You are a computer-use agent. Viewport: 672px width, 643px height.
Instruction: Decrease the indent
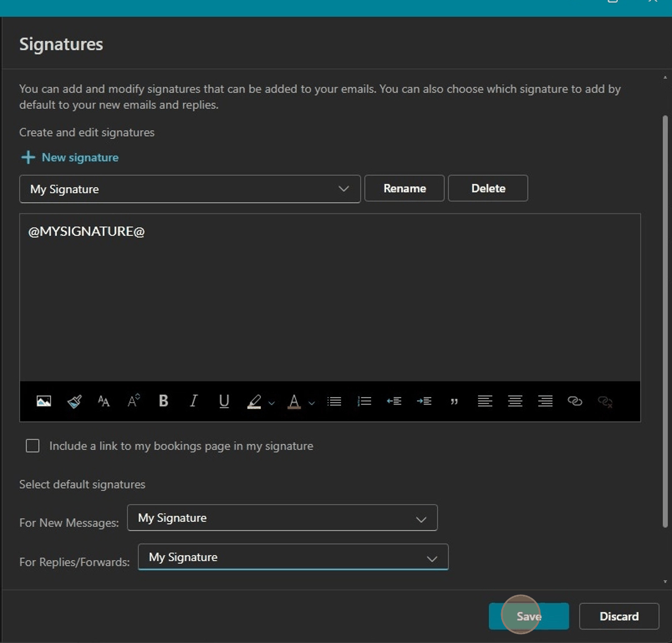(394, 401)
